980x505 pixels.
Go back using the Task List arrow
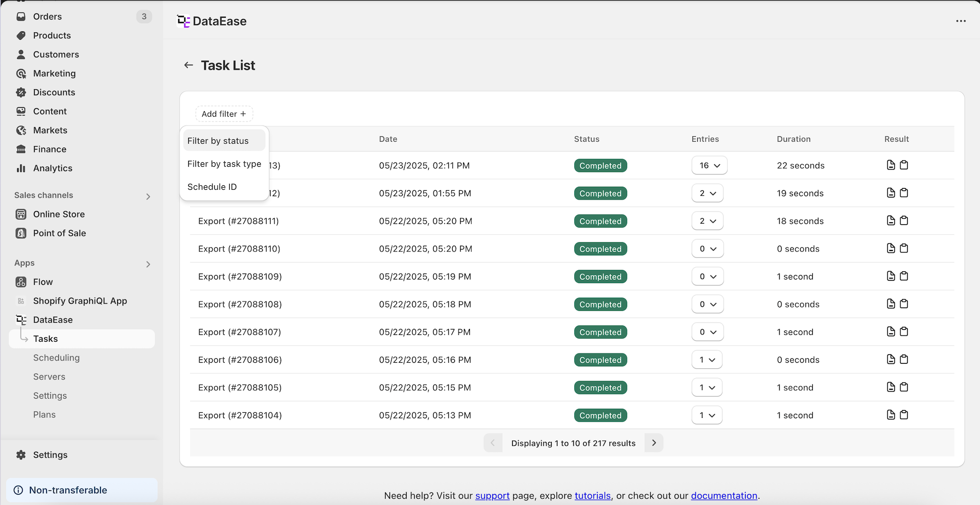[189, 65]
